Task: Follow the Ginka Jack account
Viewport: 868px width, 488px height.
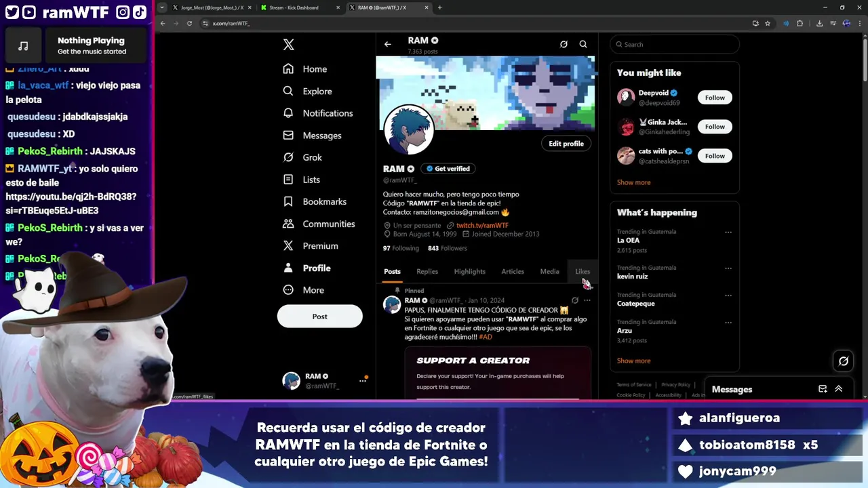Action: pyautogui.click(x=715, y=127)
